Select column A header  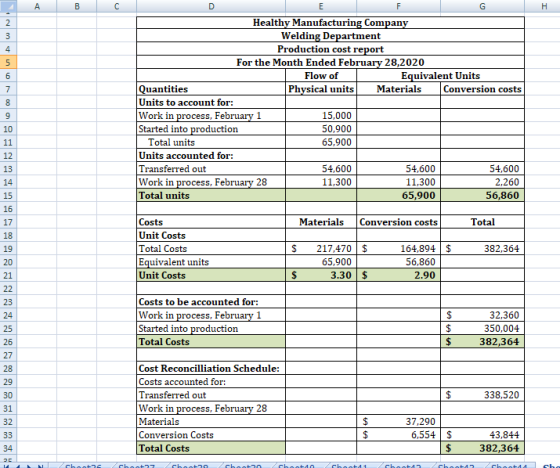[x=37, y=6]
